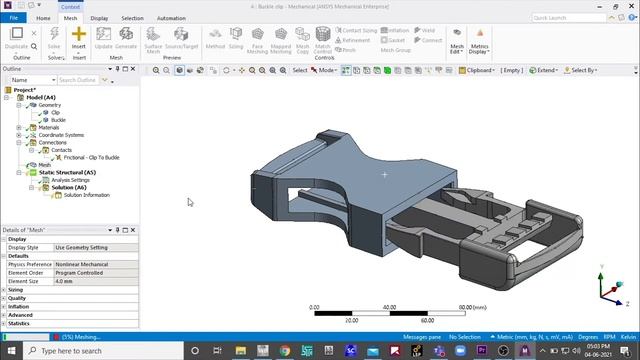Click the Source/Target preview icon

181,34
